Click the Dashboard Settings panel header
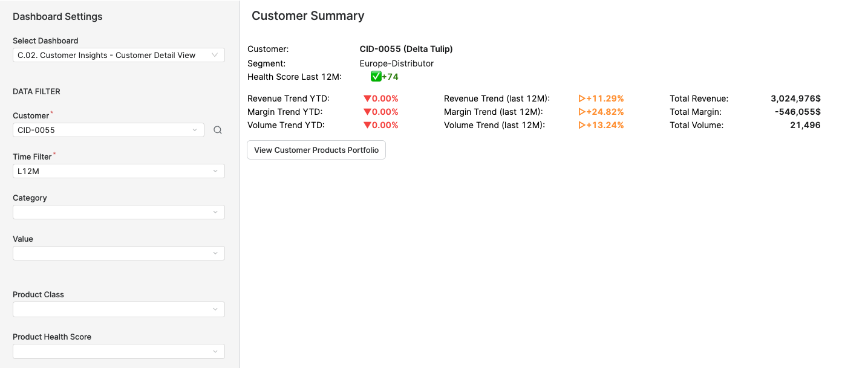 (x=57, y=16)
